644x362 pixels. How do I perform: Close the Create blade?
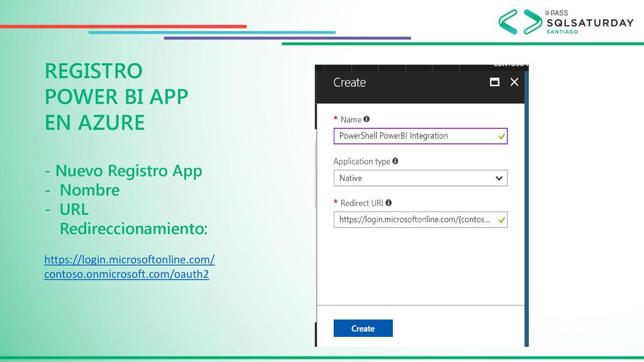tap(514, 82)
